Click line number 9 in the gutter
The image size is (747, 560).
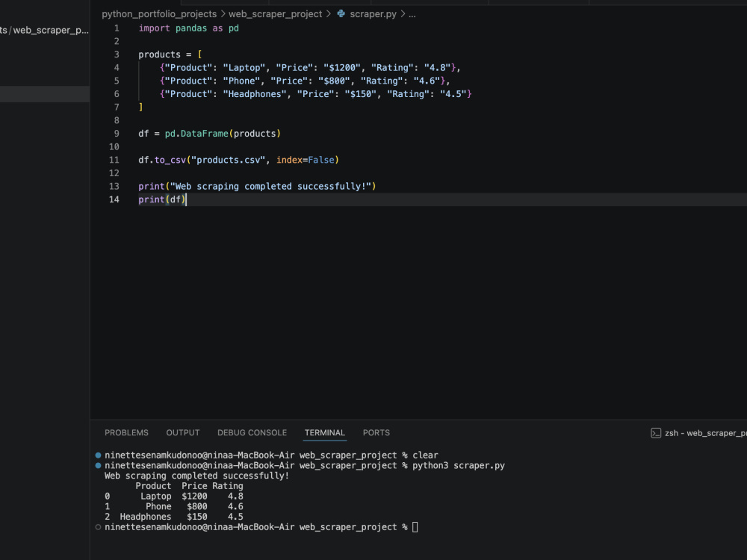(117, 134)
